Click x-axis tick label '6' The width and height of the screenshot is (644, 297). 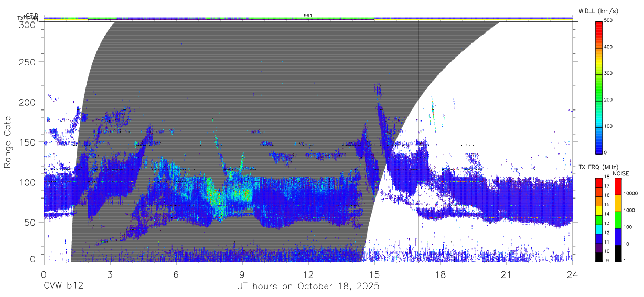click(x=176, y=275)
